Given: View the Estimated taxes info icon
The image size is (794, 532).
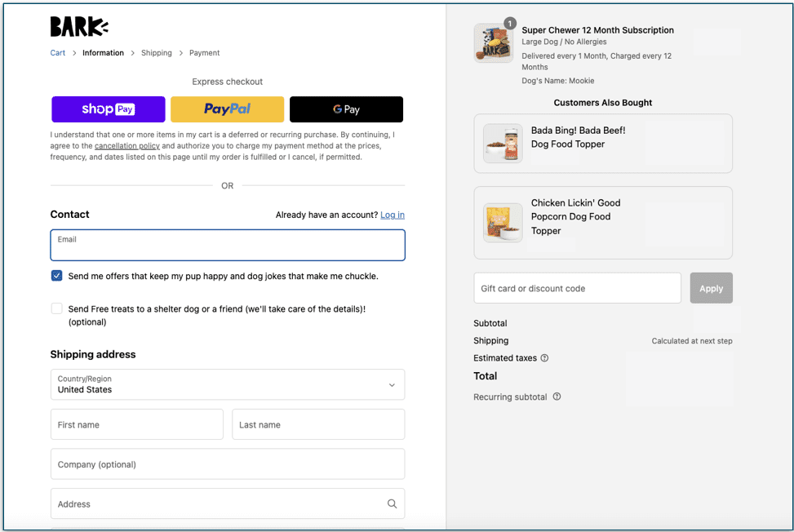Looking at the screenshot, I should (x=545, y=357).
